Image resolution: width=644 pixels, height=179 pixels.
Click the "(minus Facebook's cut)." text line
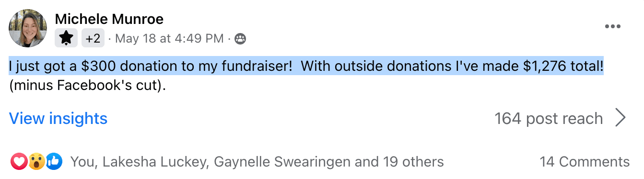coord(90,86)
